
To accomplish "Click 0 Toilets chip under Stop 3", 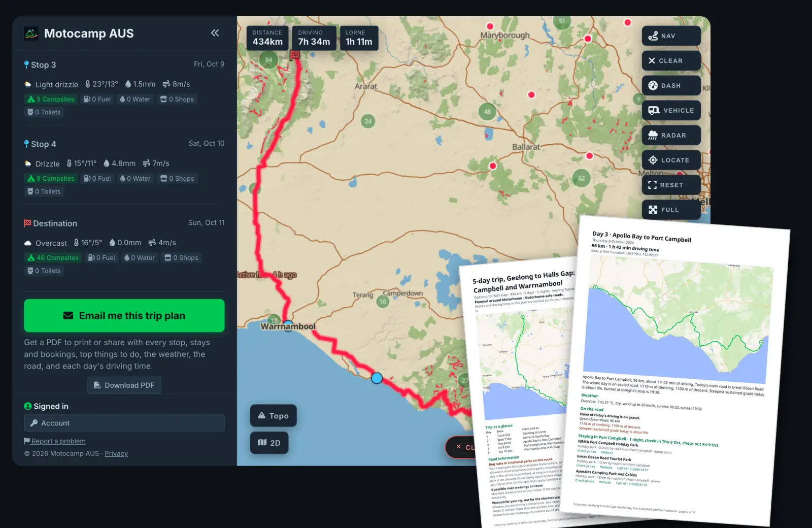I will coord(44,112).
